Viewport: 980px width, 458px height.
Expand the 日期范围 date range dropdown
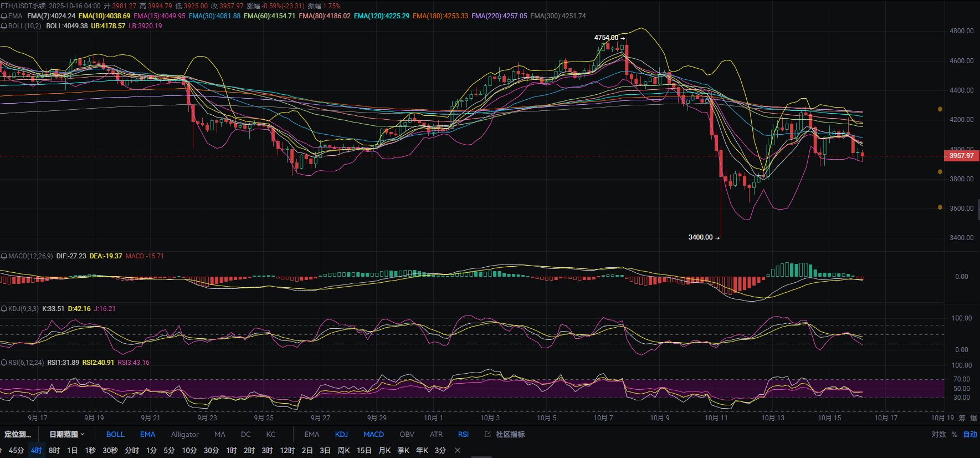67,434
